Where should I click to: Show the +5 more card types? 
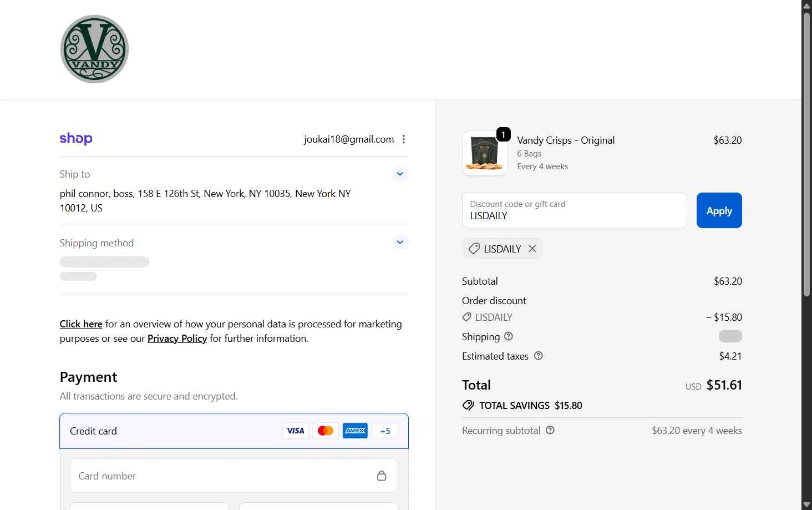(385, 431)
